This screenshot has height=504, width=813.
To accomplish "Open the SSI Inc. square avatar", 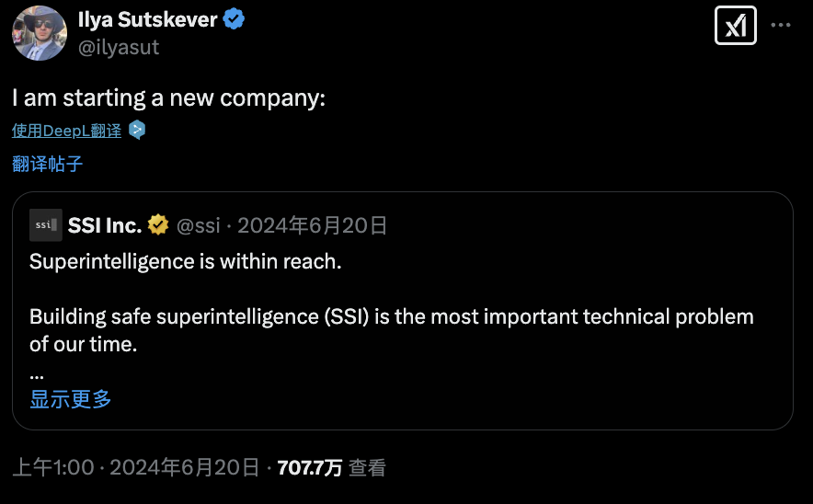I will click(46, 225).
